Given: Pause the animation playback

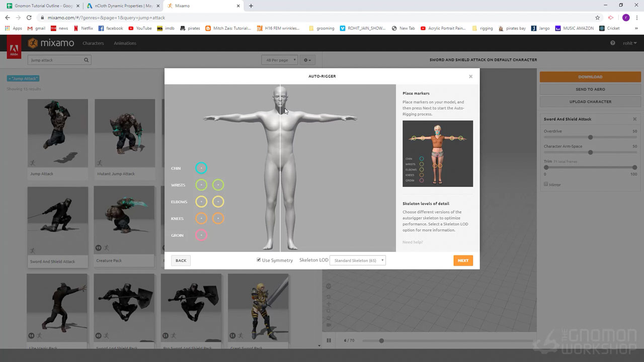Looking at the screenshot, I should 329,340.
